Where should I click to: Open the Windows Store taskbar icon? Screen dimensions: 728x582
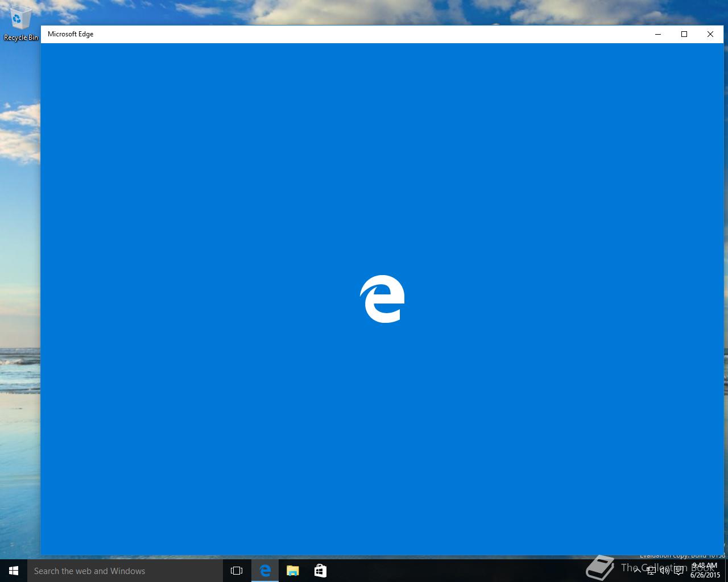click(320, 571)
